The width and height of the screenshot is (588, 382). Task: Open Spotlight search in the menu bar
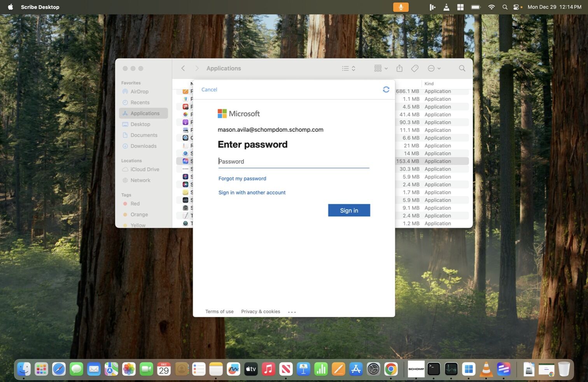tap(505, 7)
